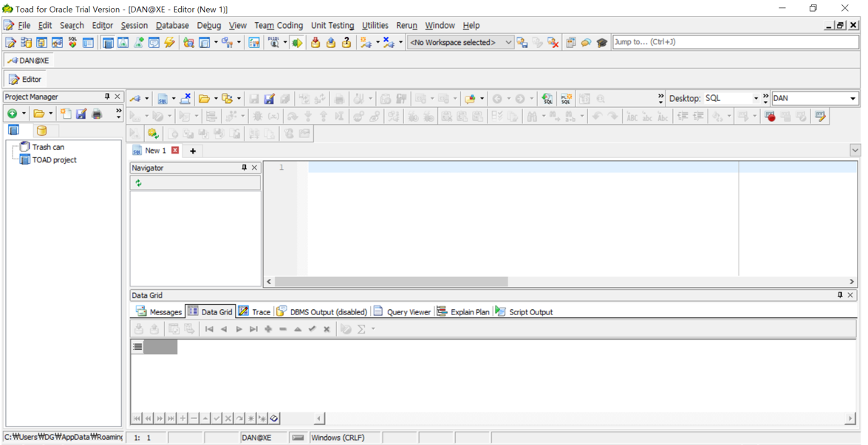Open a new Editor window from main toolbar
The image size is (868, 445).
(10, 43)
